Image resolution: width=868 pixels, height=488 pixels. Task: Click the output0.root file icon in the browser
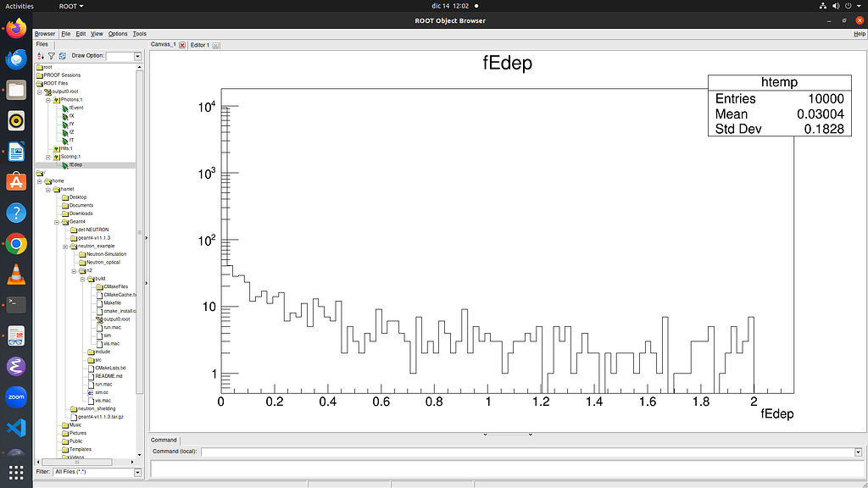pos(48,91)
